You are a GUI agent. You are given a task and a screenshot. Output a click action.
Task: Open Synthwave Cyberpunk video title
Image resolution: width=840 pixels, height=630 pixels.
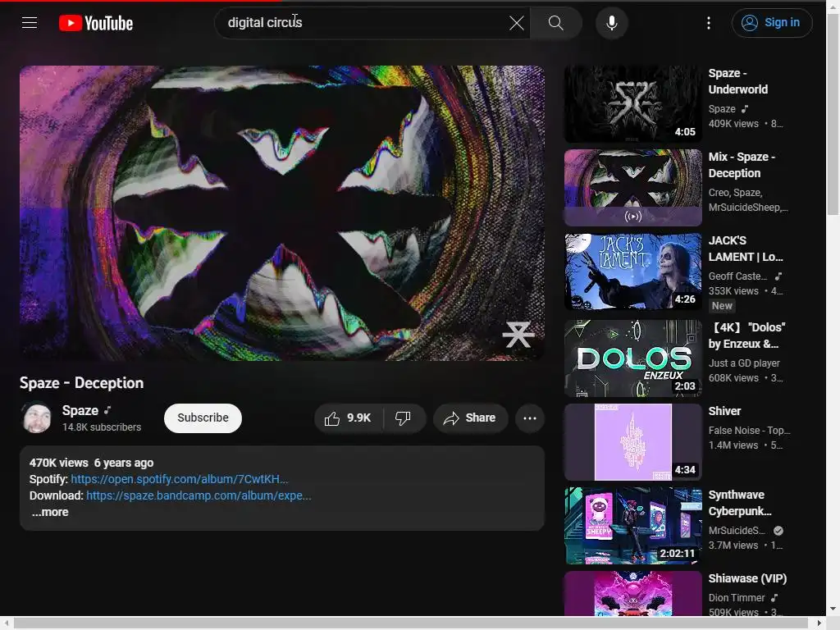741,503
